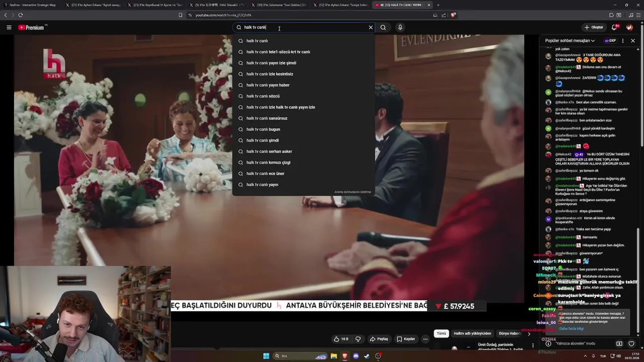
Task: Open Brave browser taskbar icon
Action: pyautogui.click(x=345, y=356)
